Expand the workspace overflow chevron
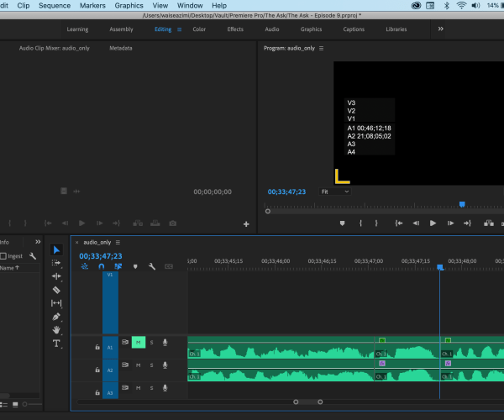 tap(441, 29)
